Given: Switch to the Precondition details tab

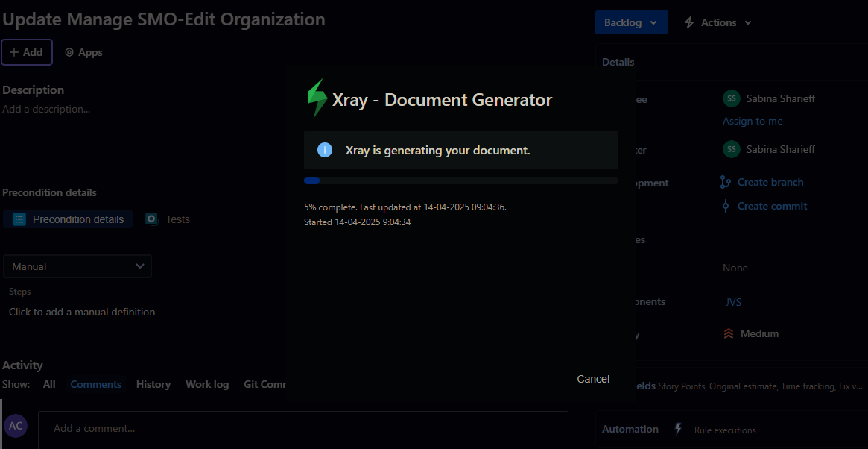Looking at the screenshot, I should click(68, 219).
